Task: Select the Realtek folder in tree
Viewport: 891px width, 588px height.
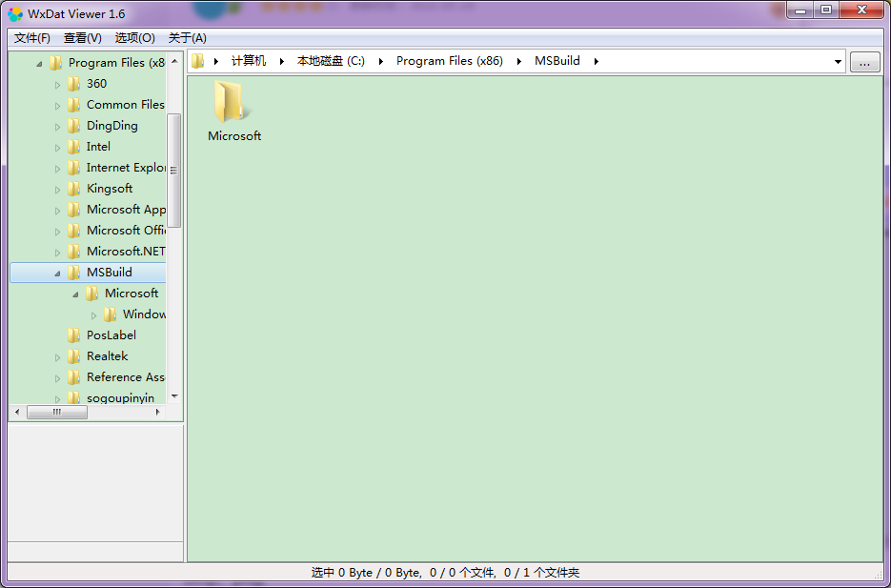Action: pos(107,356)
